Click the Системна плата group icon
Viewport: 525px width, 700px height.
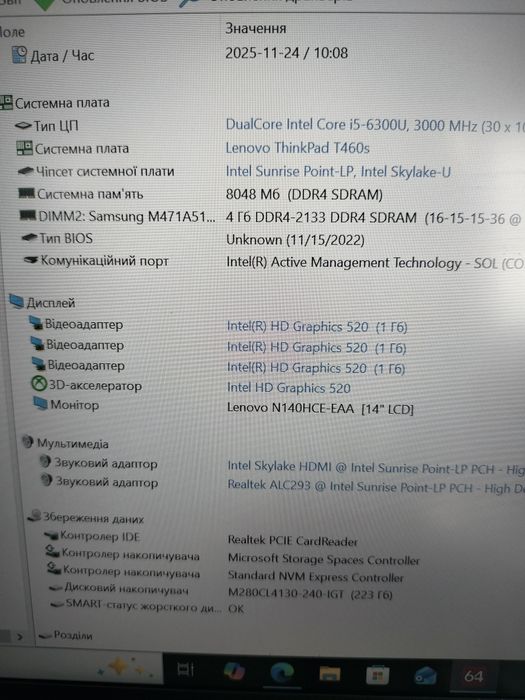tap(6, 102)
